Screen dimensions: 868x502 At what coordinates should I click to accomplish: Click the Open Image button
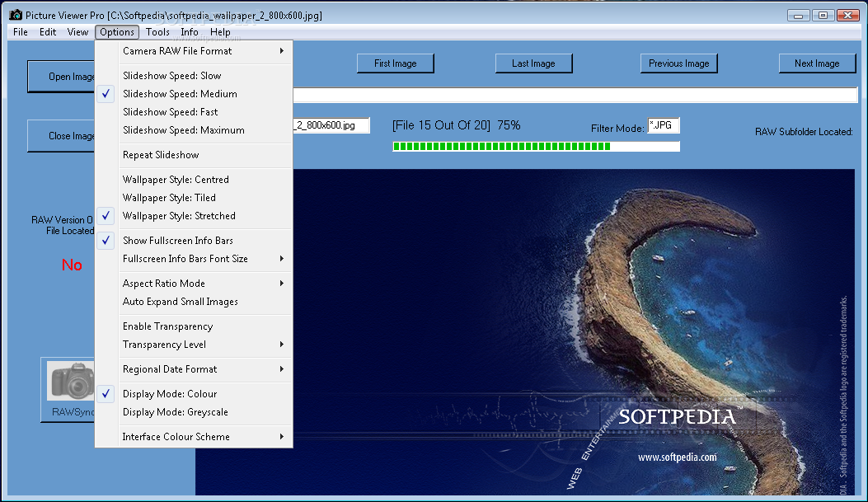(62, 77)
